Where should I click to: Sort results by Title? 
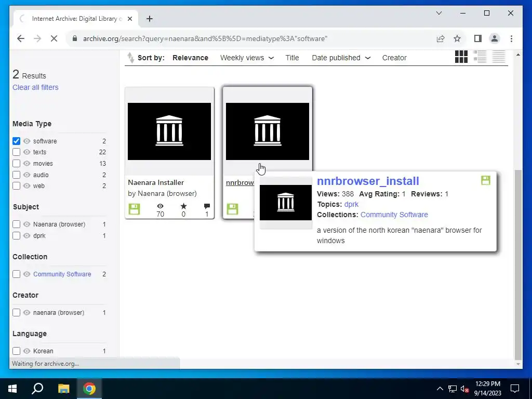pos(292,58)
